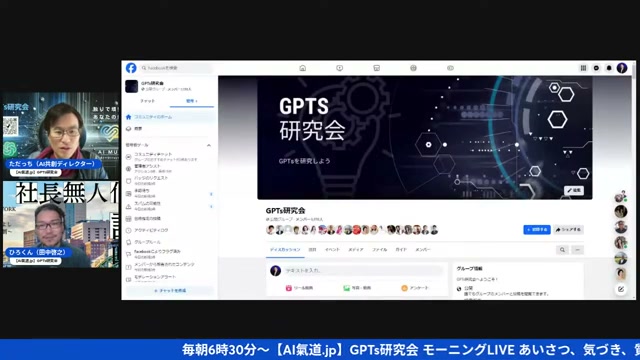Click the GPTs研究会 group thumbnail in sidebar
The width and height of the screenshot is (640, 360).
[x=131, y=86]
